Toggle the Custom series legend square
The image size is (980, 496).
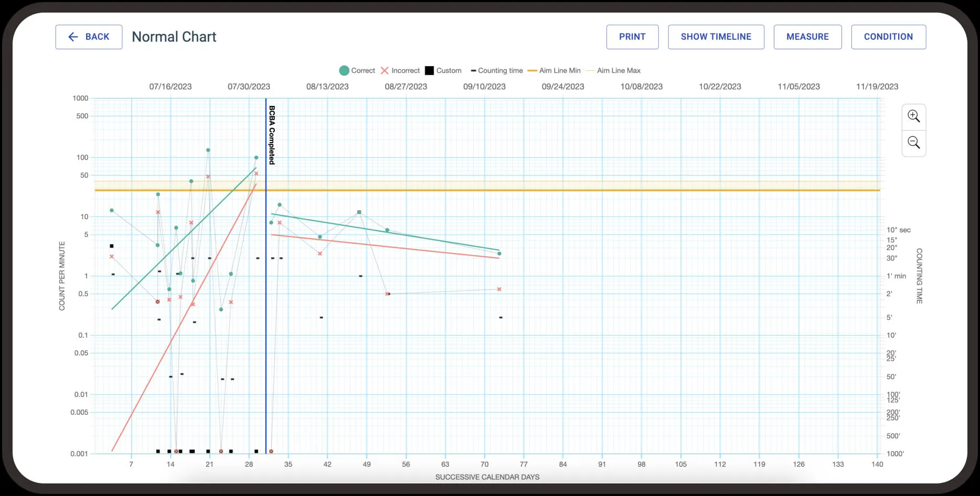click(429, 71)
